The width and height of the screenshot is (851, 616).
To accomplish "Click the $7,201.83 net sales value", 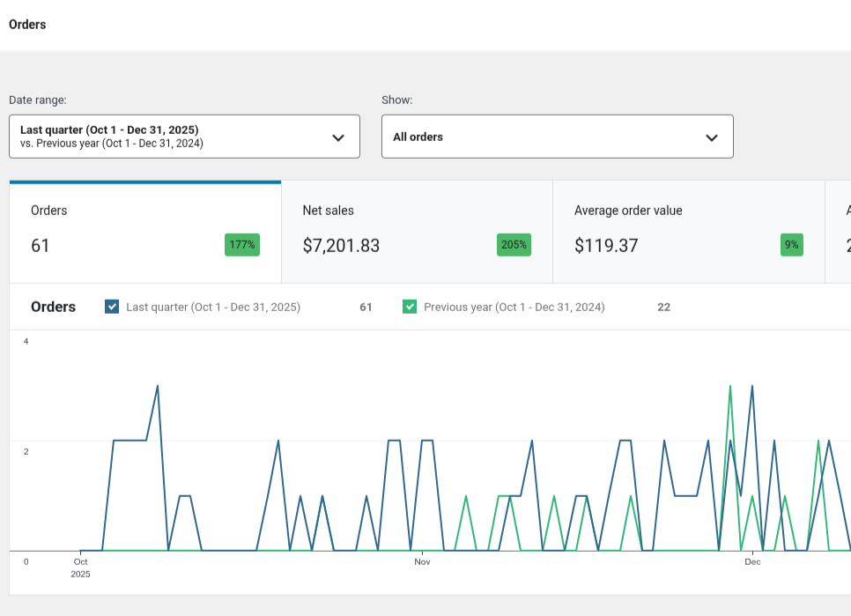I will tap(341, 246).
